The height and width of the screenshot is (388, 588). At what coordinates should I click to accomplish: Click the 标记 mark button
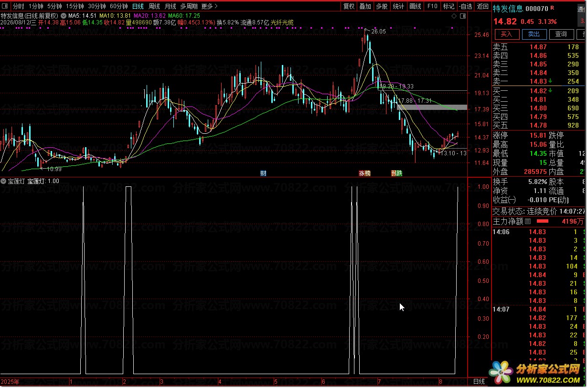coord(449,6)
